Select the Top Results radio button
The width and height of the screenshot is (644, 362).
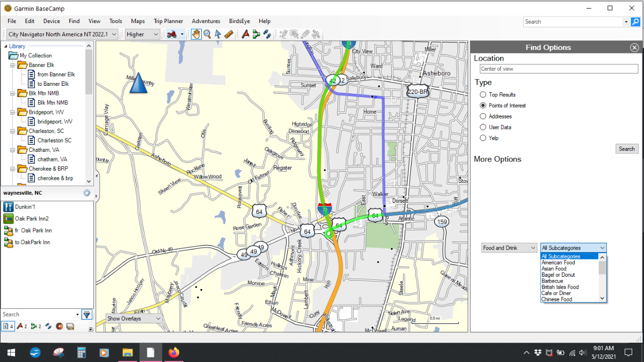tap(483, 94)
